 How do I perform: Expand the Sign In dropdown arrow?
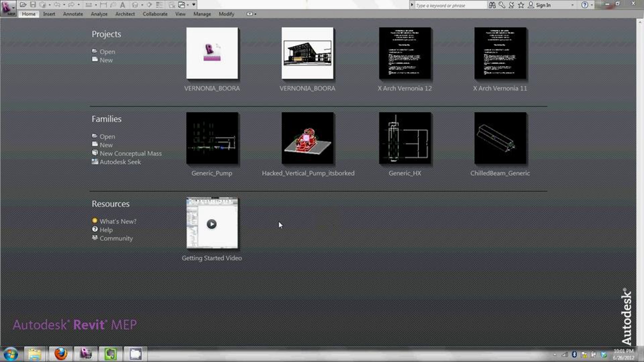(x=572, y=5)
